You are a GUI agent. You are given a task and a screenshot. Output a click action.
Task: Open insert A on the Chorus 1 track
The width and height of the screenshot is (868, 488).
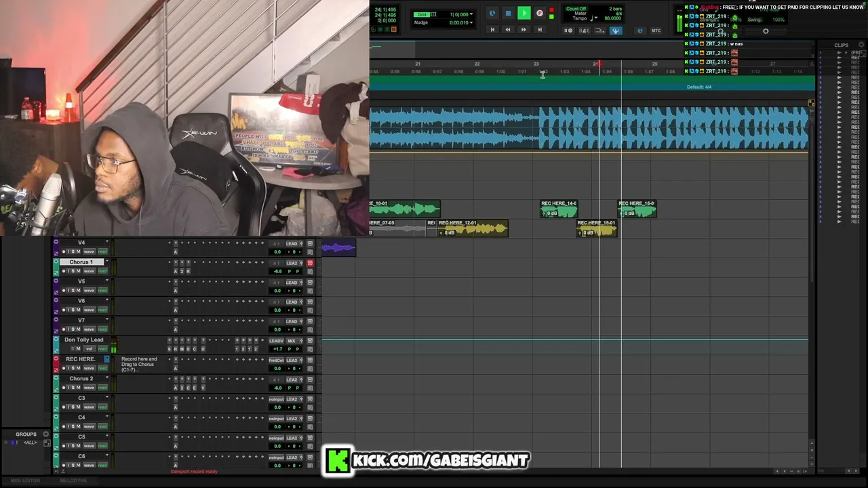point(175,271)
